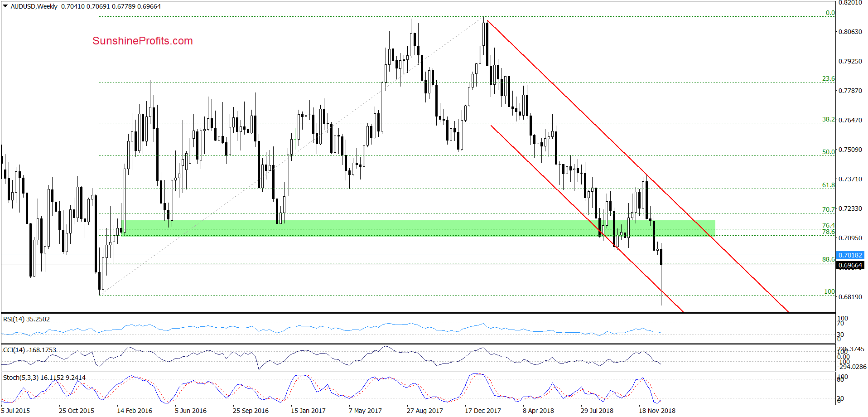Viewport: 868px width, 417px height.
Task: Click the 38.2 Fibonacci level label
Action: [x=829, y=120]
